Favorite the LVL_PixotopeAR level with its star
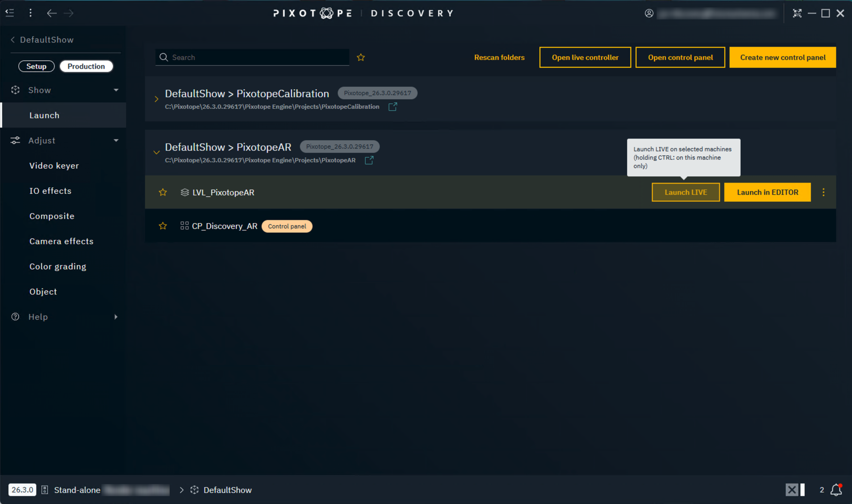Image resolution: width=852 pixels, height=504 pixels. [163, 192]
